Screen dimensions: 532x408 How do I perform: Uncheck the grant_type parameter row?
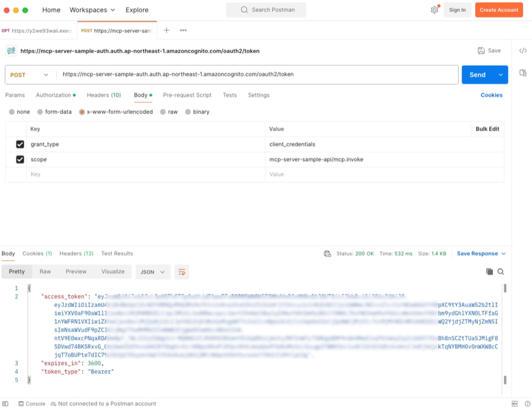(20, 144)
